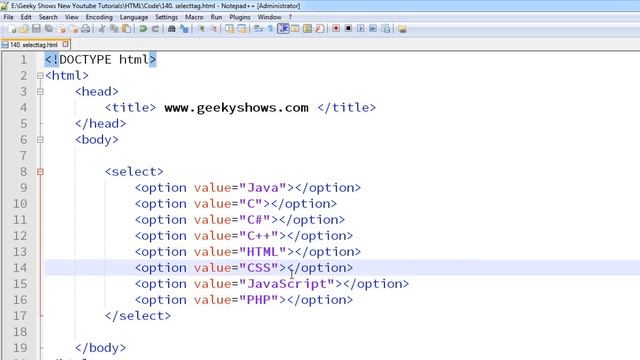This screenshot has height=360, width=640.
Task: Open the Function List panel icon
Action: click(x=320, y=29)
